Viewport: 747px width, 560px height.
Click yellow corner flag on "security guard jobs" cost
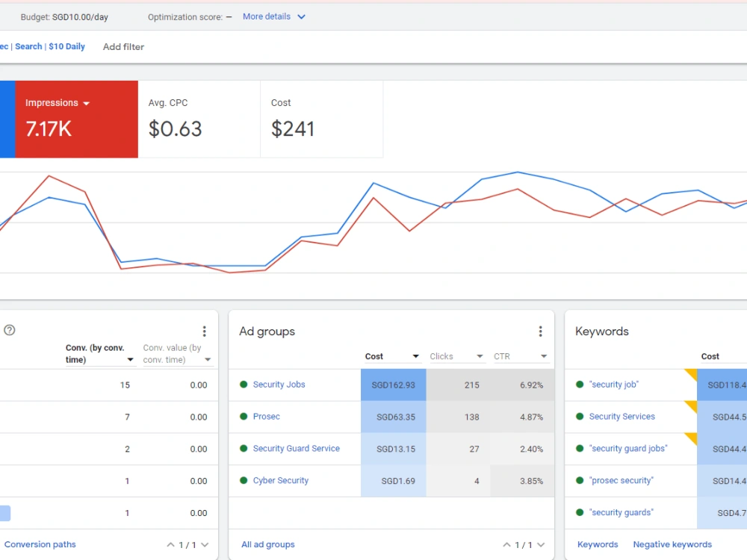(692, 438)
